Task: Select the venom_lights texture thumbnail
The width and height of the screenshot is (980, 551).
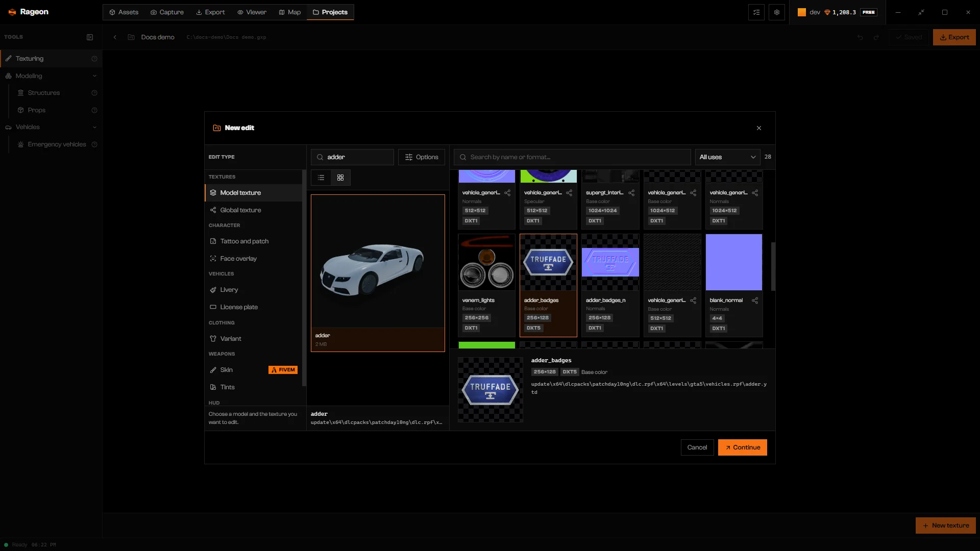Action: tap(486, 285)
